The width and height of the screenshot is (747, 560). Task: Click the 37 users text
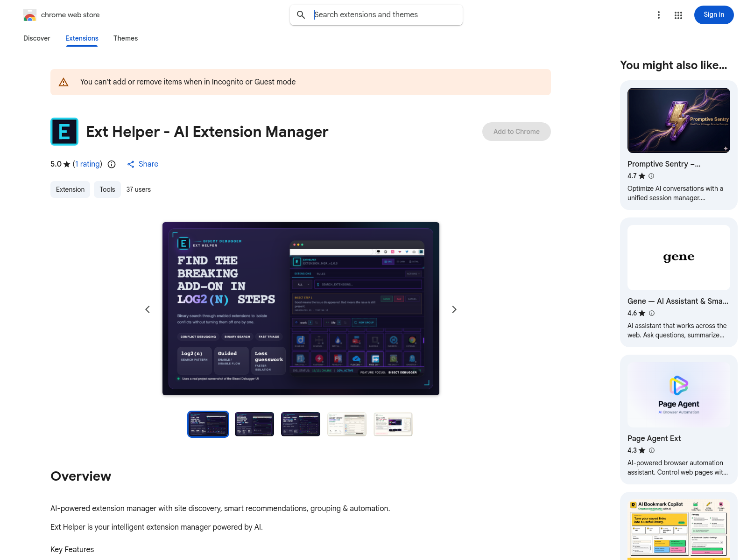click(x=139, y=189)
